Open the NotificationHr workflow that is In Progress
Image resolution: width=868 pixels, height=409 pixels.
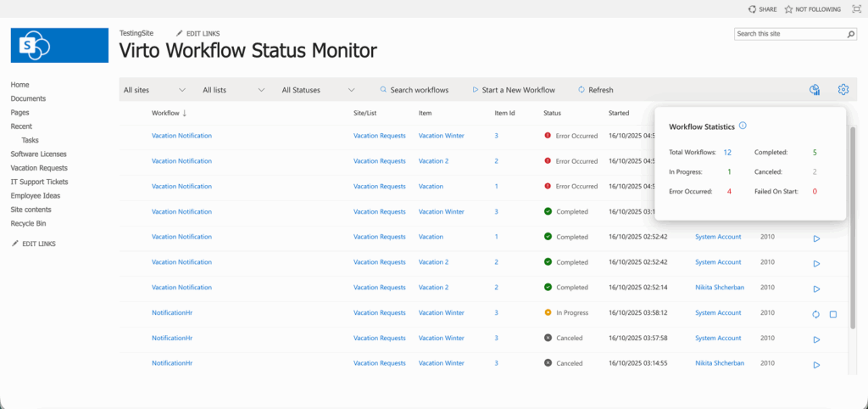172,312
